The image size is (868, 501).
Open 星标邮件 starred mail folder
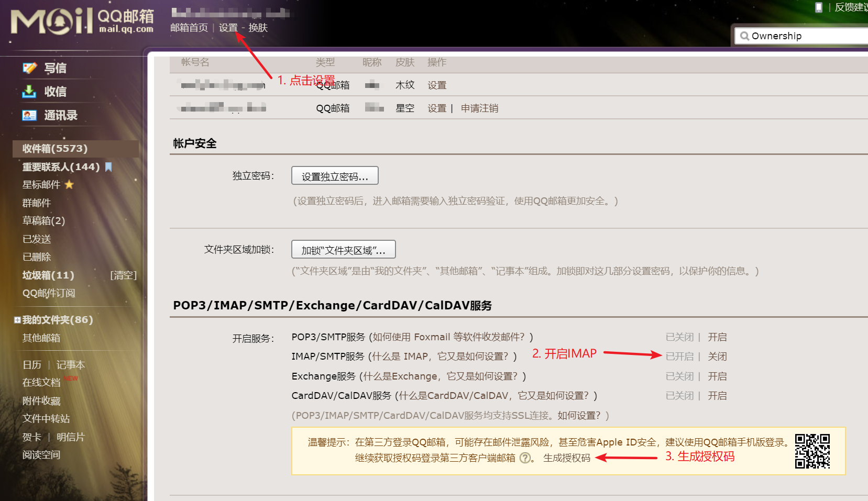coord(41,185)
